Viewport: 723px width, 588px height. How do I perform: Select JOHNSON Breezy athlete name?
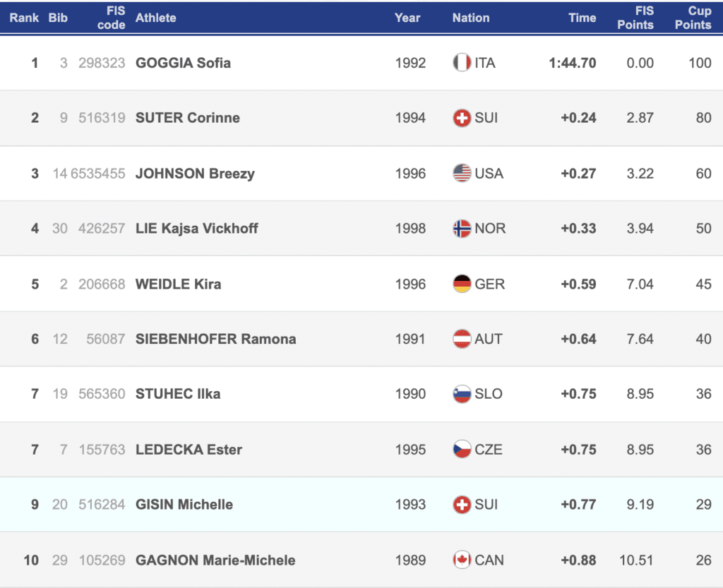click(195, 174)
